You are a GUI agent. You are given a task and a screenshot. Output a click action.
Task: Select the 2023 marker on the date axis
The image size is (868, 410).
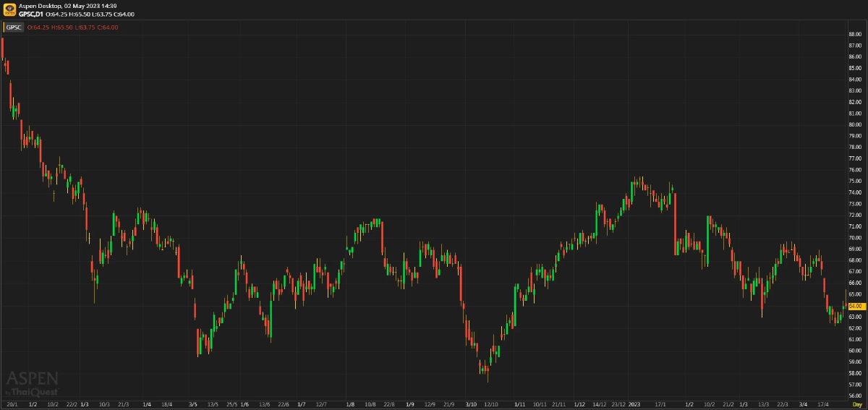[x=635, y=404]
